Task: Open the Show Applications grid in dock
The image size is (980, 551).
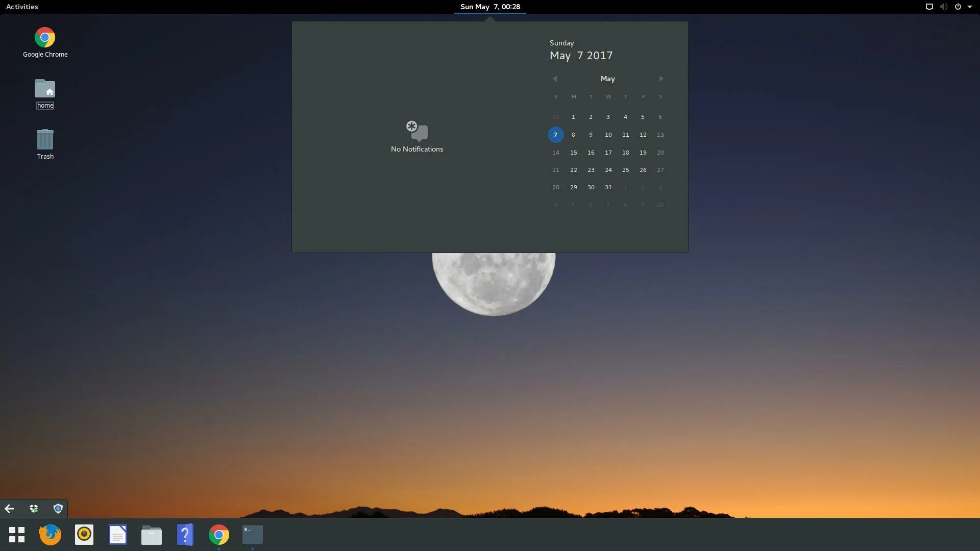Action: click(17, 535)
